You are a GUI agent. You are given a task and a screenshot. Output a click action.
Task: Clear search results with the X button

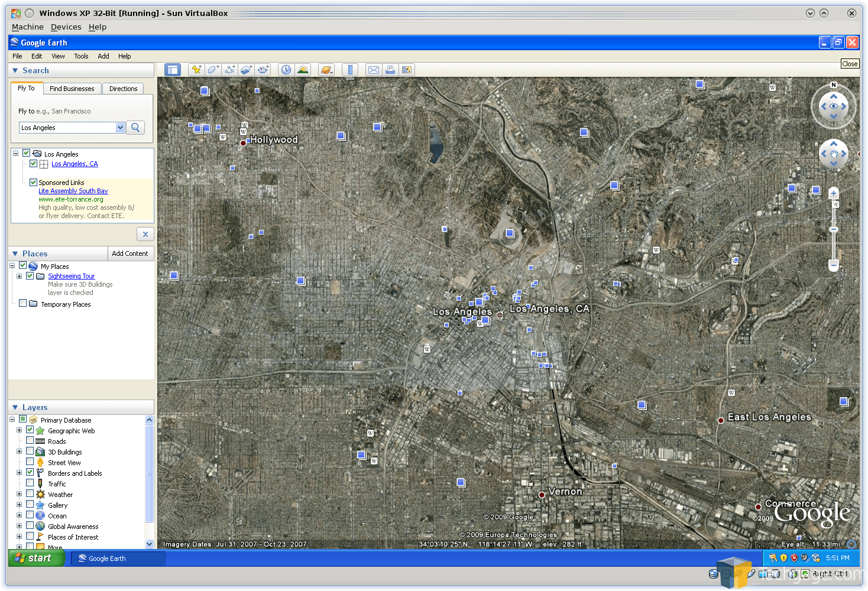pyautogui.click(x=145, y=234)
